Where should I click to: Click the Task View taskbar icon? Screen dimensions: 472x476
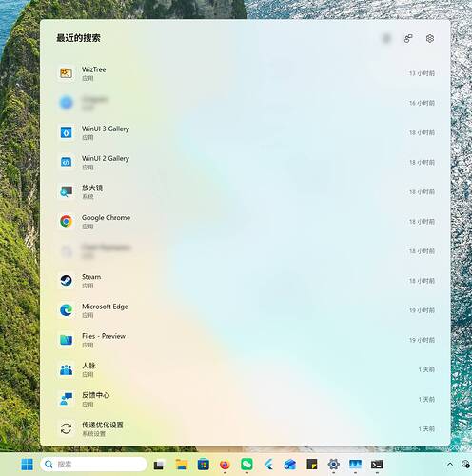(x=159, y=465)
